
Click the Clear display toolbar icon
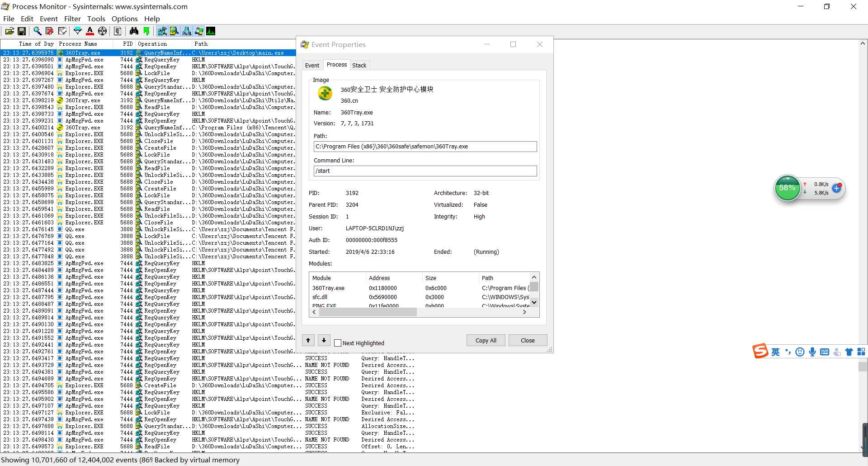[x=62, y=31]
